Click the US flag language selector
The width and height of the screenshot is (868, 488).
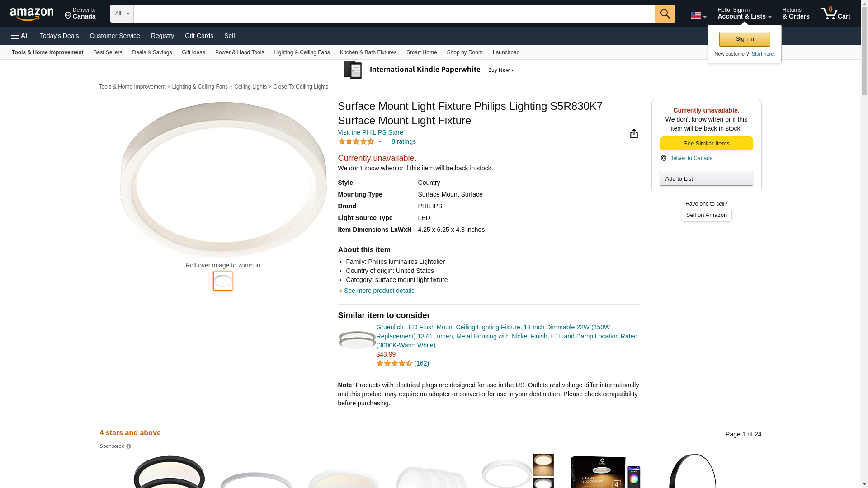(698, 15)
